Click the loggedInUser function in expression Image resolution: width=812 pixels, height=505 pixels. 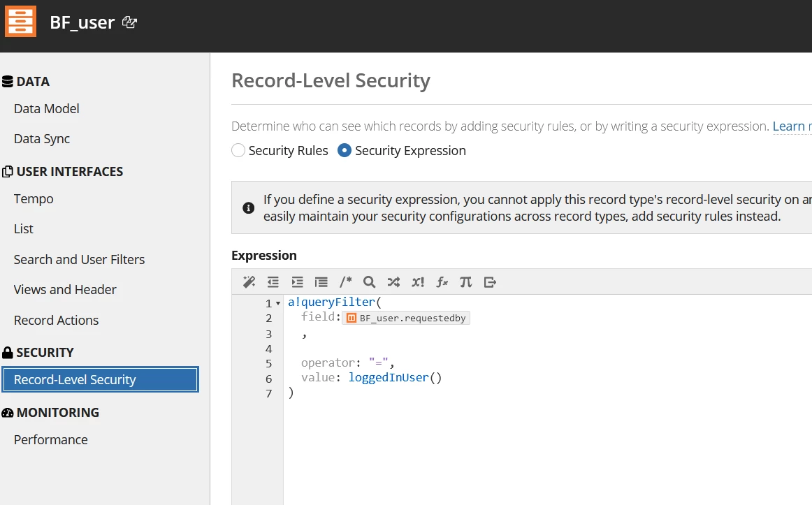point(389,378)
